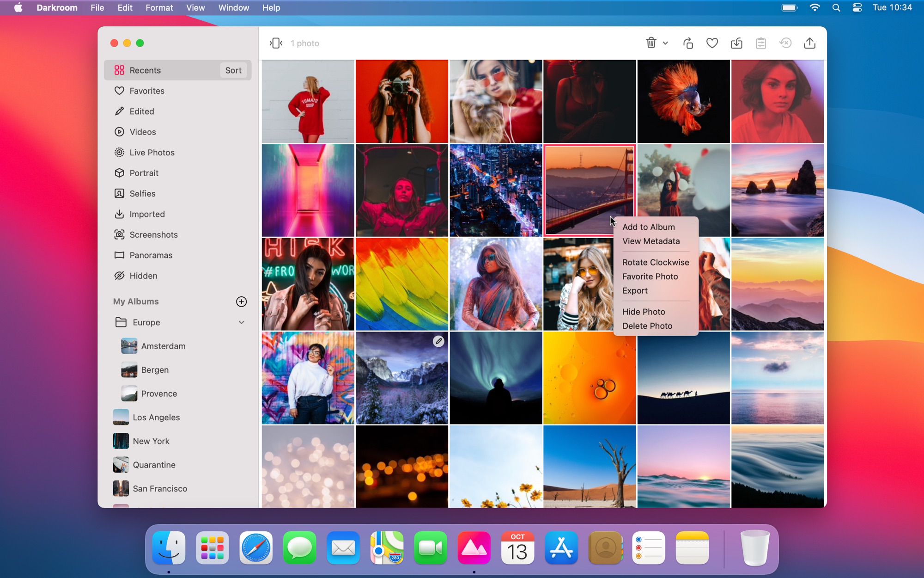Open the chevron next to the trash icon
This screenshot has width=924, height=578.
pos(665,43)
